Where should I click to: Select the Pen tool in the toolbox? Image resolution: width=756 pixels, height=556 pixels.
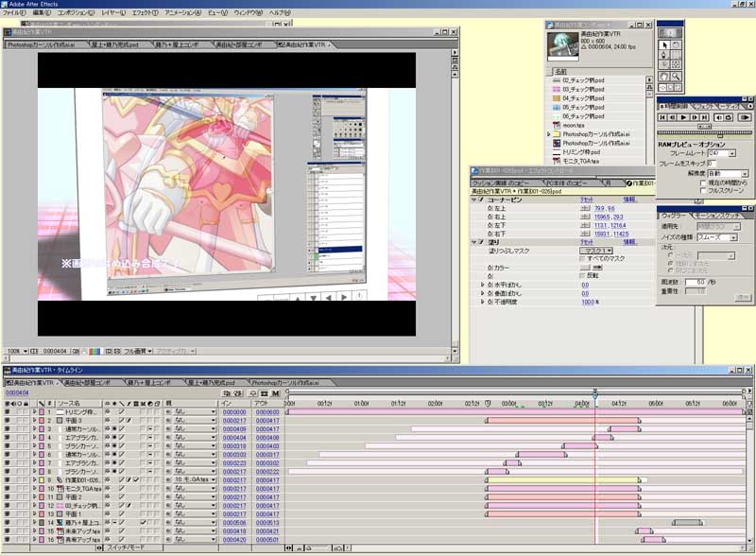pyautogui.click(x=664, y=55)
